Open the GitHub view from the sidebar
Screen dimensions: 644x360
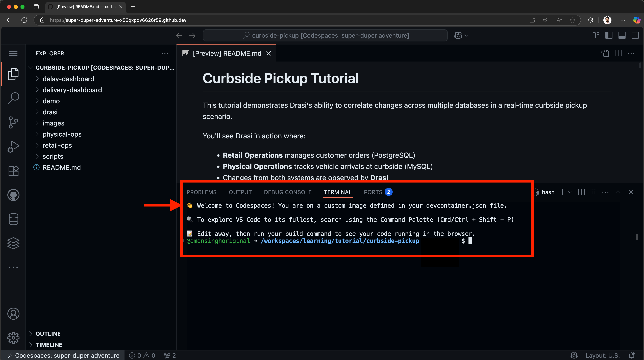[13, 195]
